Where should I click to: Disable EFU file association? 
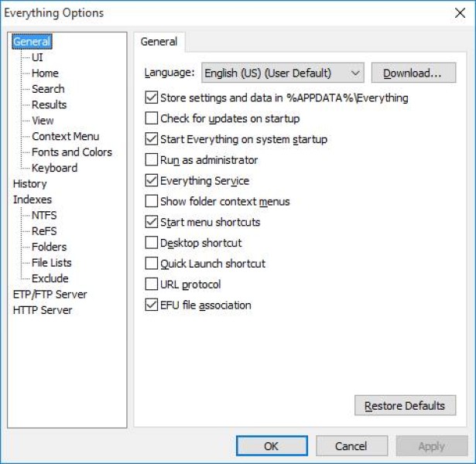(152, 305)
